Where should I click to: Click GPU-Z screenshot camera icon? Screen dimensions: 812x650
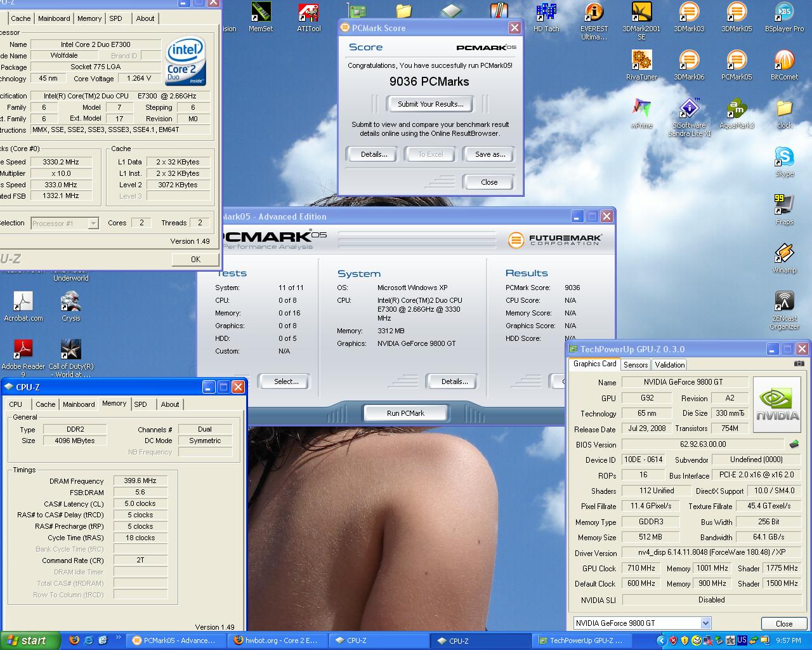click(x=799, y=364)
